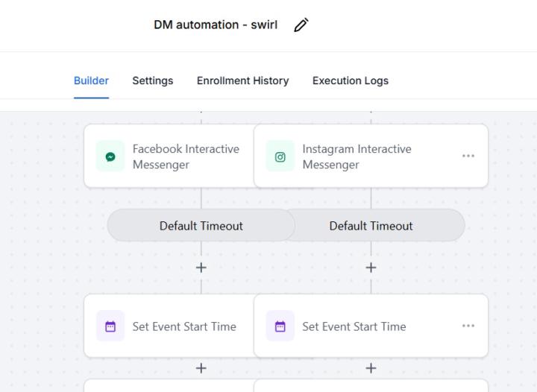Click the workflow title DM automation - swirl

pyautogui.click(x=216, y=25)
